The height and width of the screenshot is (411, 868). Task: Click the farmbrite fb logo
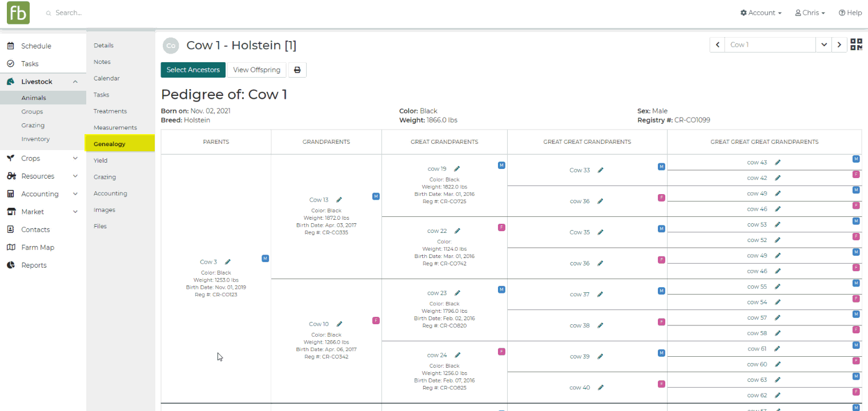(18, 13)
